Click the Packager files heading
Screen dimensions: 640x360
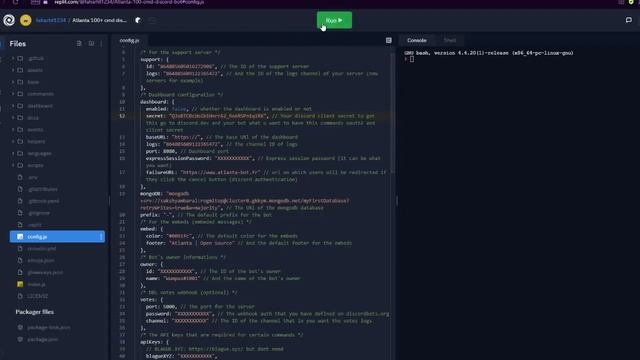(x=35, y=312)
